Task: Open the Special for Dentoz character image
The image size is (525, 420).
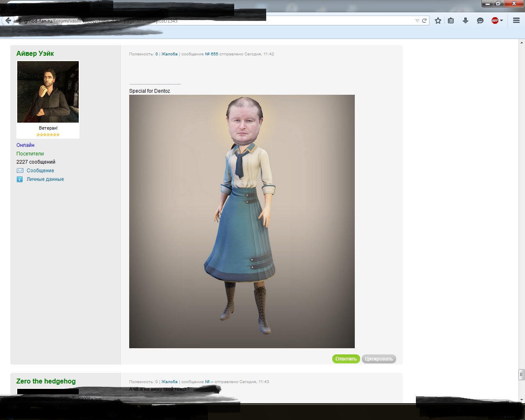Action: click(242, 221)
